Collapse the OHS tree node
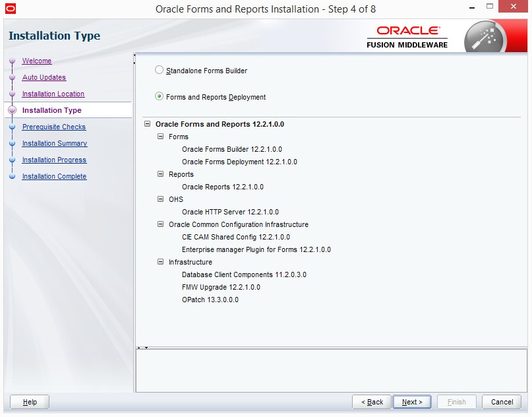 point(160,199)
